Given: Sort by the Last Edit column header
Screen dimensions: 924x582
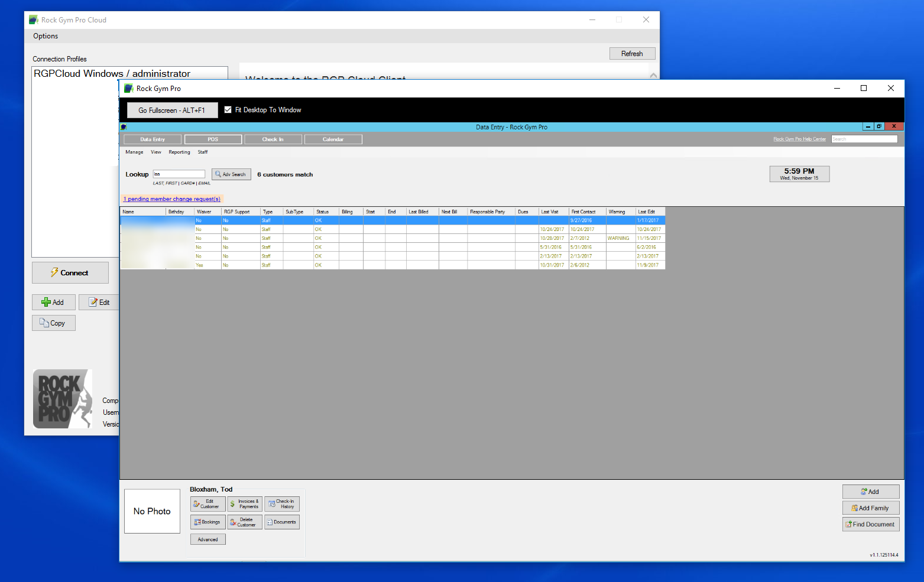Looking at the screenshot, I should 650,212.
